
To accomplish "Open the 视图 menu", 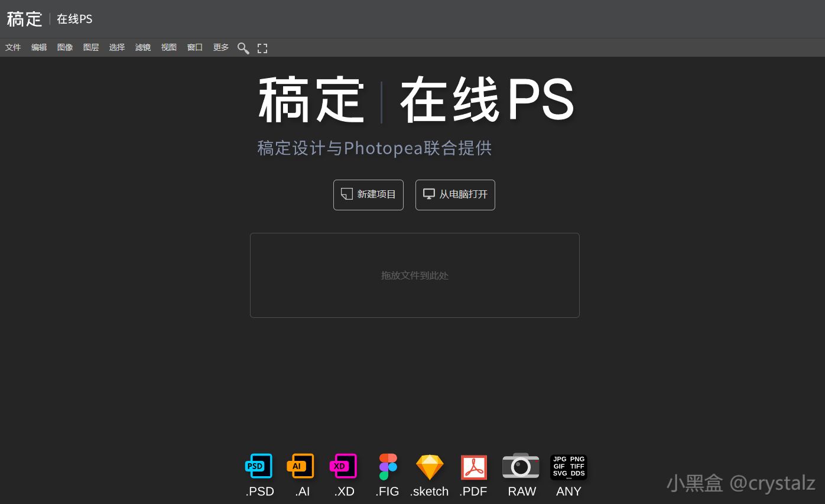I will (169, 47).
